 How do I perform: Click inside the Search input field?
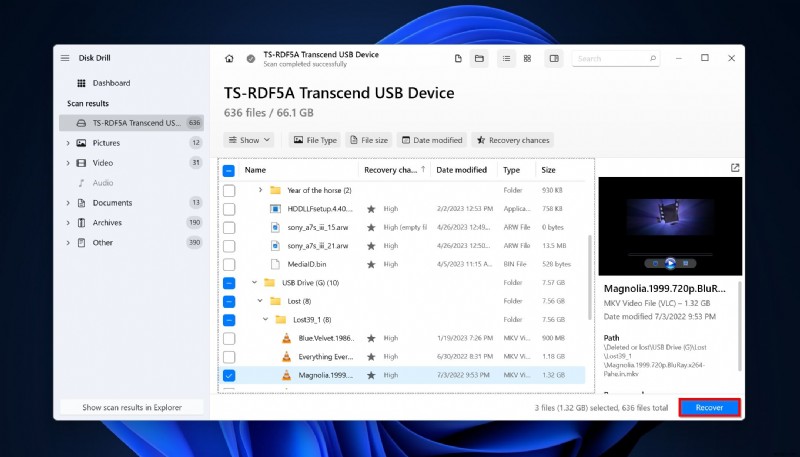point(616,59)
